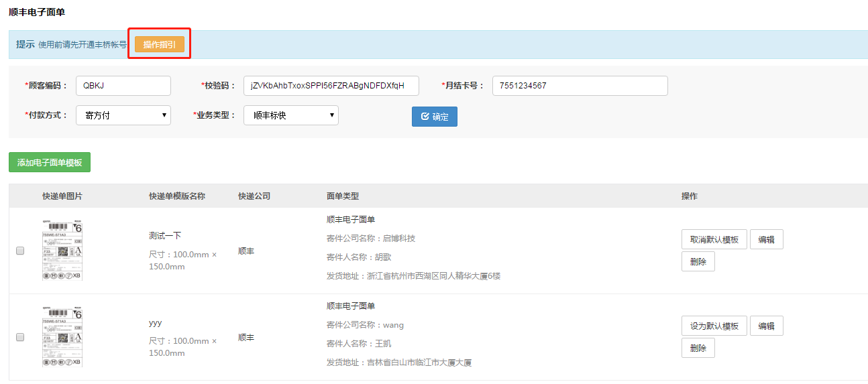Click the blue 确定 button
Viewport: 868px width, 384px height.
click(435, 117)
